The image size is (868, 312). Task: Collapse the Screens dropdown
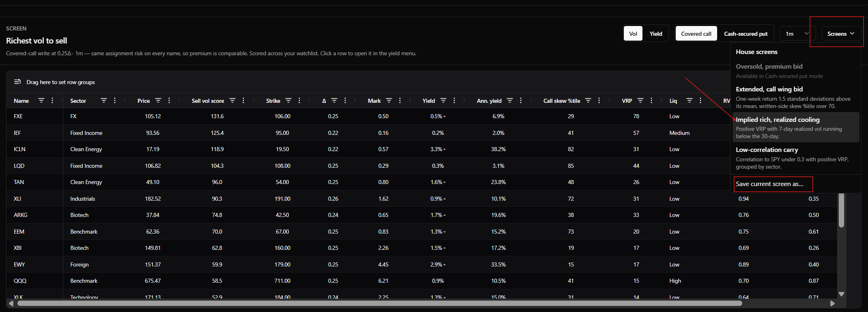pos(841,34)
